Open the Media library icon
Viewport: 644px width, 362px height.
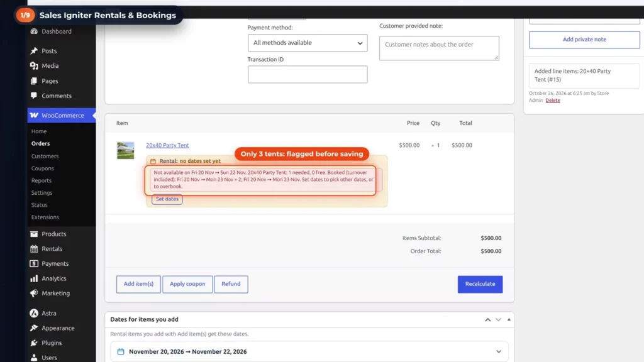pos(34,65)
